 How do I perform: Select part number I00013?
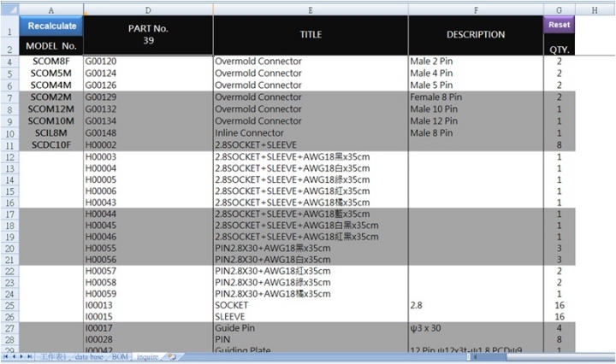148,305
